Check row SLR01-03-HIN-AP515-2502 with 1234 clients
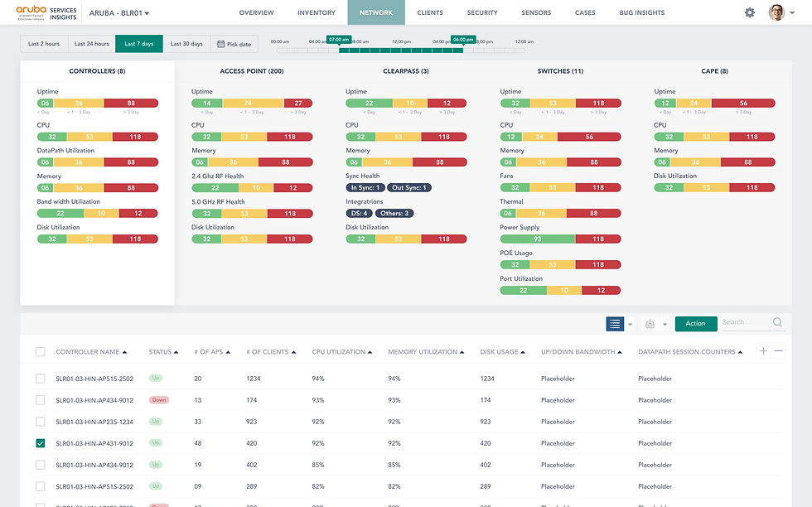The width and height of the screenshot is (812, 507). [x=41, y=379]
